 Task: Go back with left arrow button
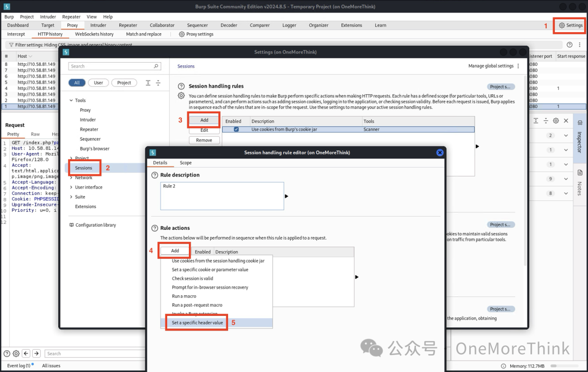26,353
